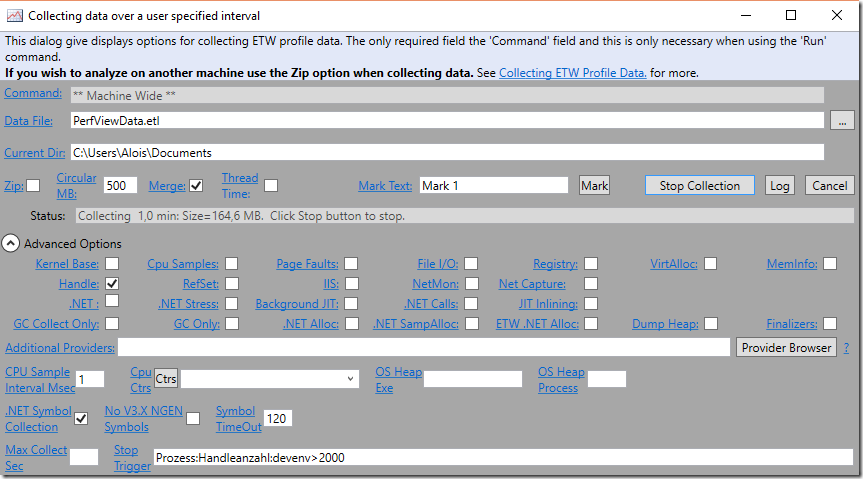Open the Current Dir help link

point(35,153)
